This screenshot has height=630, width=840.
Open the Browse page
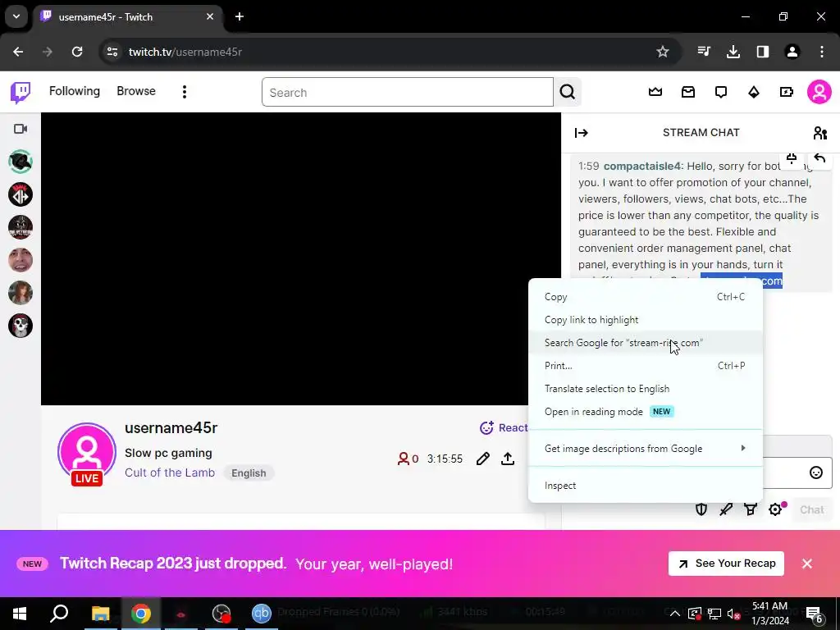pos(136,91)
